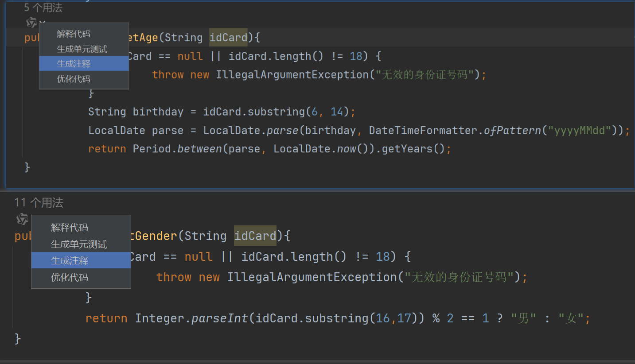Click the parseInt method call
This screenshot has height=364, width=635.
pos(219,318)
